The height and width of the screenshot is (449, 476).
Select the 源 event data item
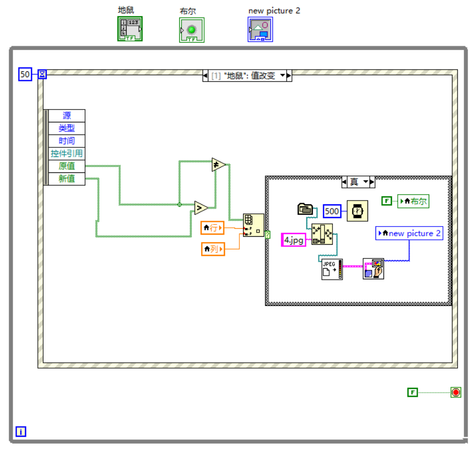click(66, 115)
